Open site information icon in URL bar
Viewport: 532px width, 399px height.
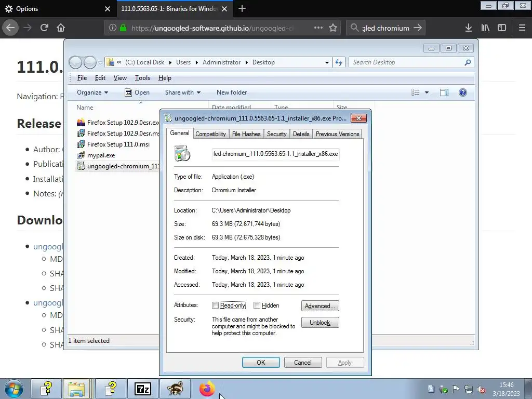(x=112, y=28)
